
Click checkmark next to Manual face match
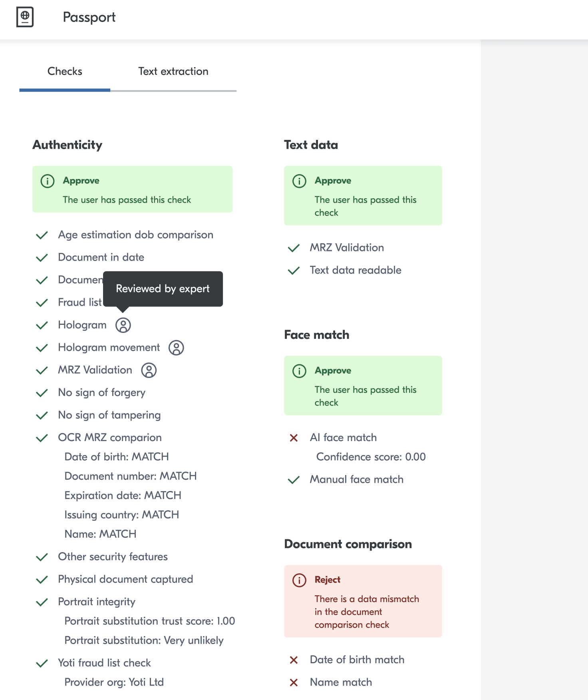[294, 480]
